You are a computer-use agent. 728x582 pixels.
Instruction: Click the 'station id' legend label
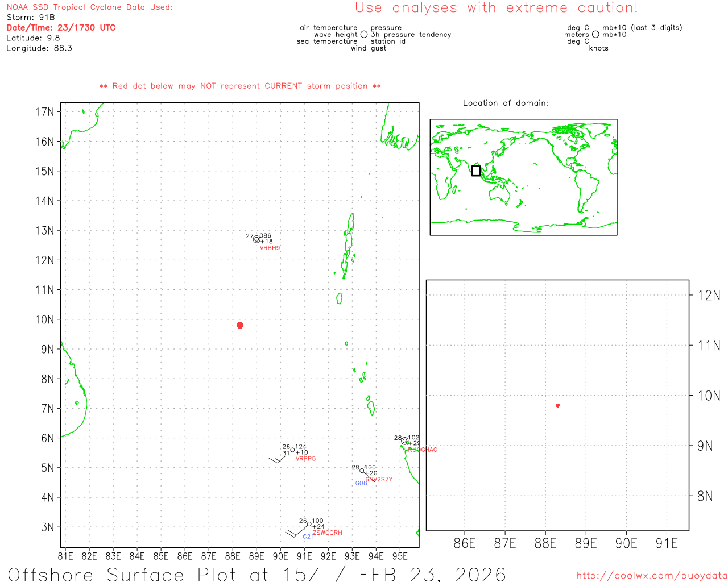(388, 41)
